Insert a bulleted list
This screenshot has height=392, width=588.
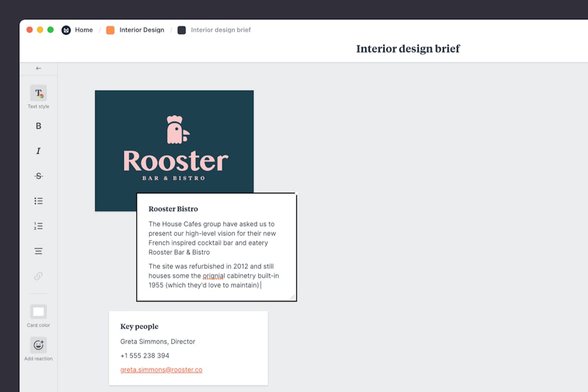tap(38, 201)
